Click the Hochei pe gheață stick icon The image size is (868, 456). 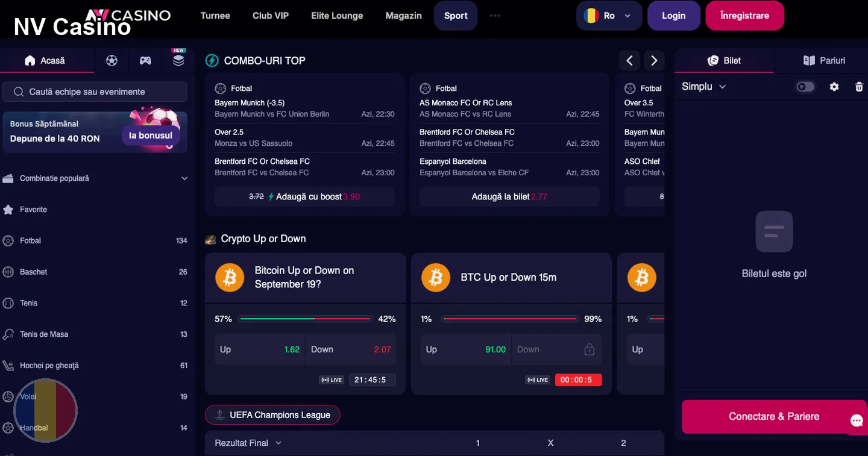click(x=8, y=366)
